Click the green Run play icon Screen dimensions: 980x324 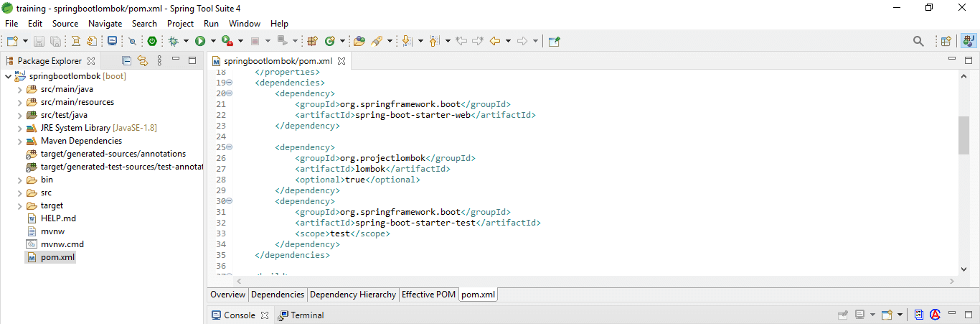200,41
